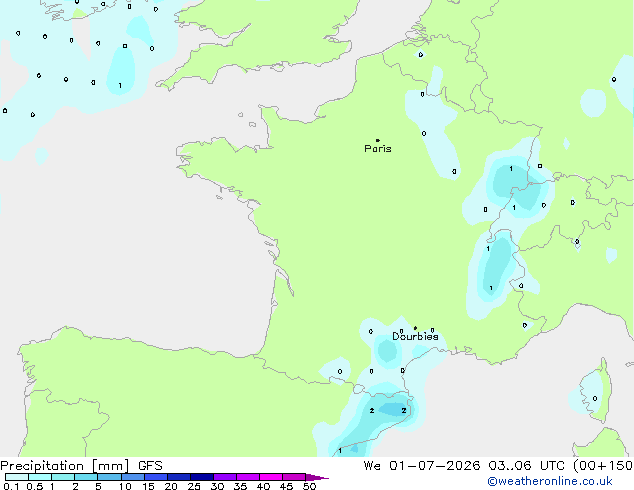Pick the legend swatch between 5 and 10
The height and width of the screenshot is (490, 634).
[110, 477]
